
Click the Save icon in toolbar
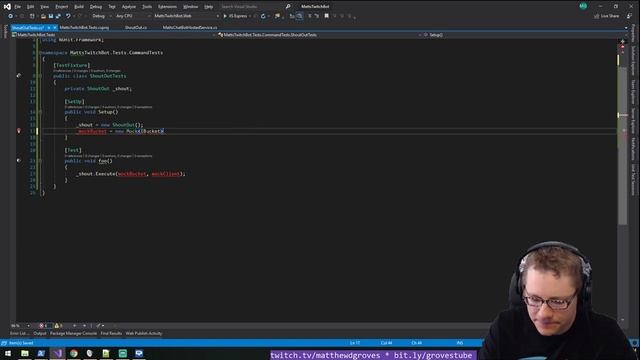(51, 16)
